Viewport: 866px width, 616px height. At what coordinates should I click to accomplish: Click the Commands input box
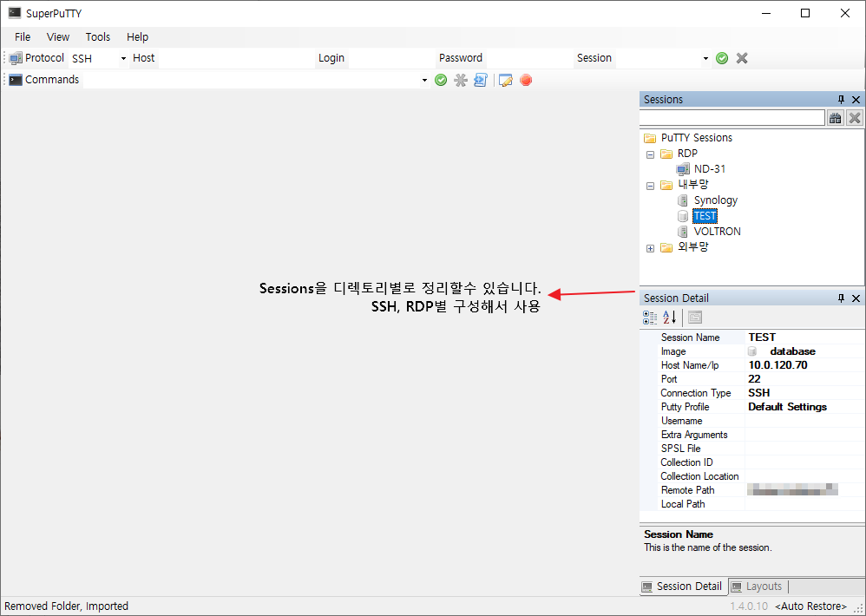click(x=252, y=80)
